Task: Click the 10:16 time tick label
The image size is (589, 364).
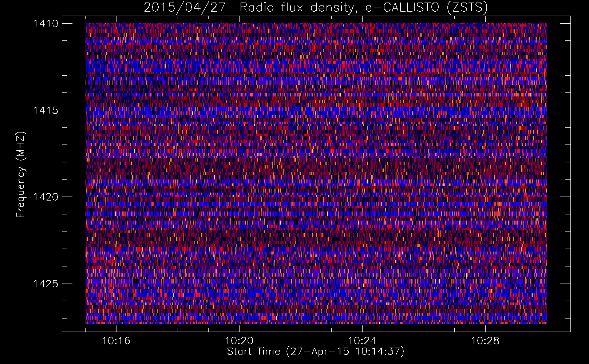Action: coord(116,341)
